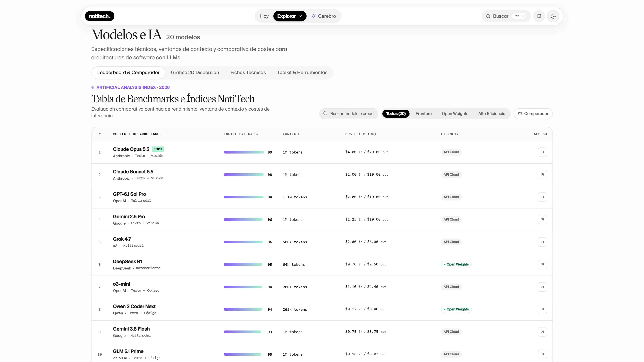
Task: Open access link for Claude Sonnet 5.5
Action: coord(542,174)
